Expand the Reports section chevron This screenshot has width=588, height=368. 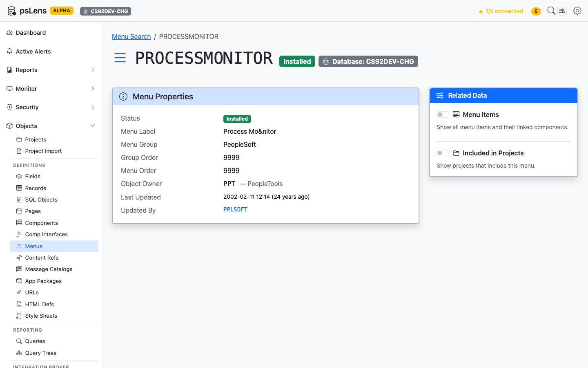point(93,70)
